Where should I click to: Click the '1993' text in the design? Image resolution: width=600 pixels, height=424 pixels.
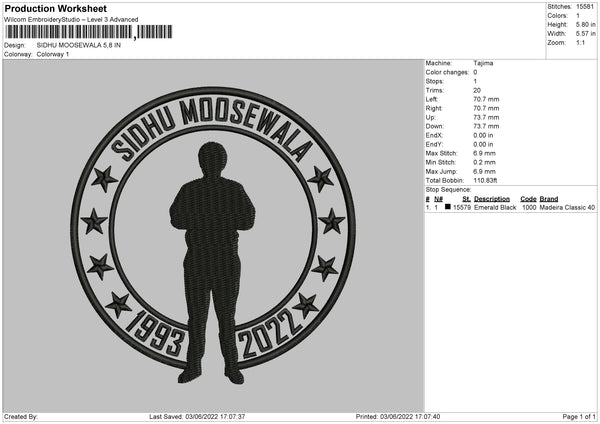155,333
